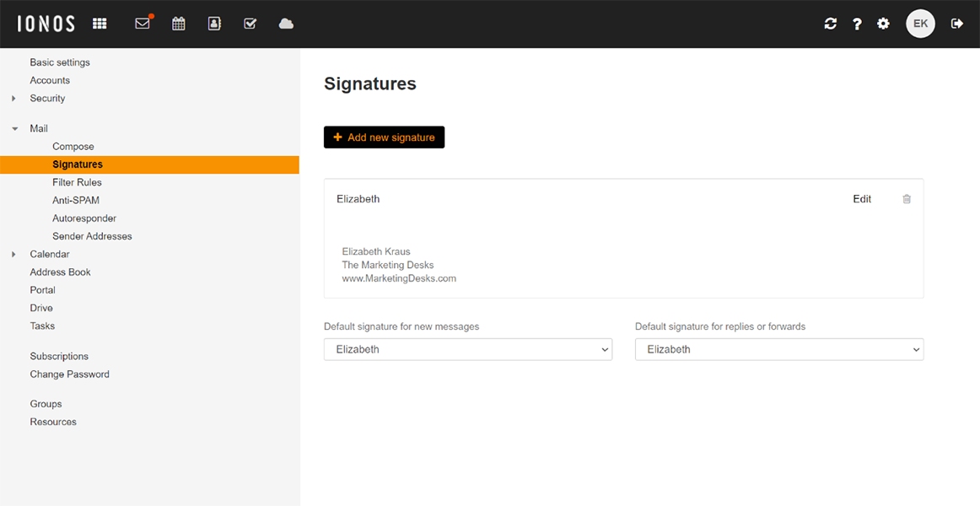
Task: Select Calendar in the sidebar
Action: click(50, 254)
